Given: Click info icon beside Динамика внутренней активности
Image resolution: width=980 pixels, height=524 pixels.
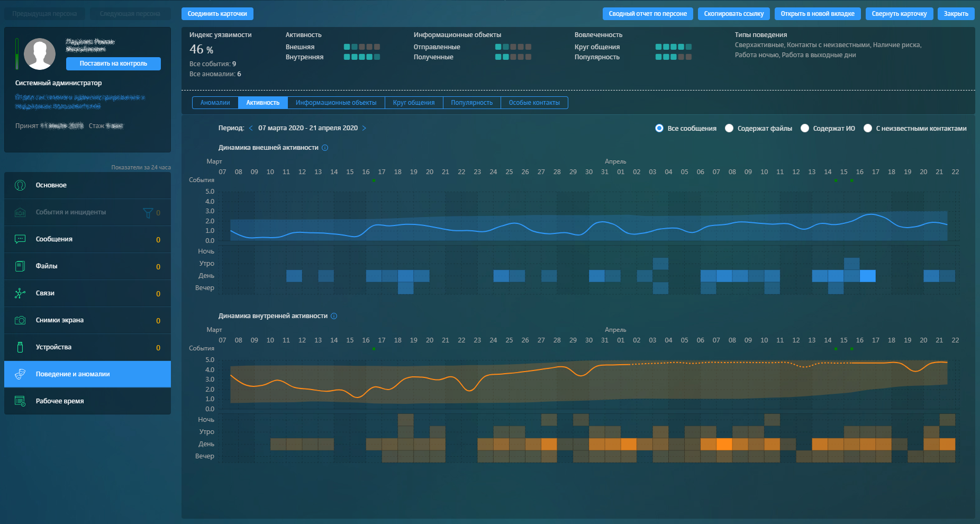Looking at the screenshot, I should 334,316.
